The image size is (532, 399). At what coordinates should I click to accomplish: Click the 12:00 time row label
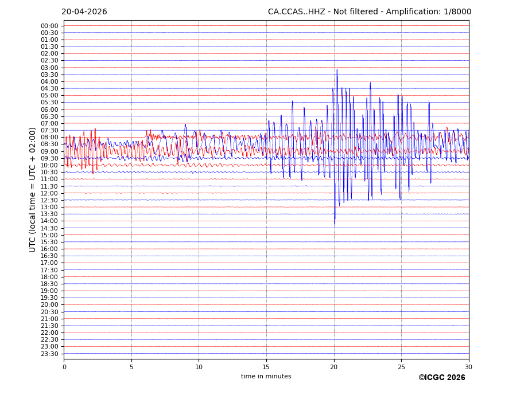49,193
